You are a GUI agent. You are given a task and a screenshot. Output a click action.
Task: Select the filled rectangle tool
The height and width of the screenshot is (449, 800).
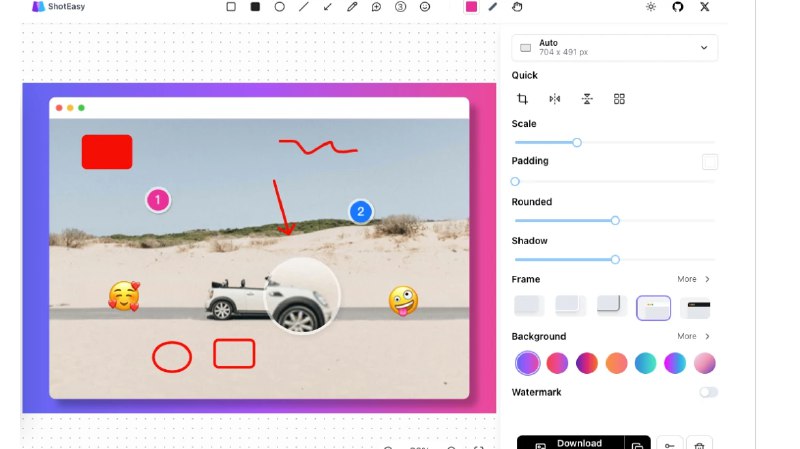click(255, 7)
